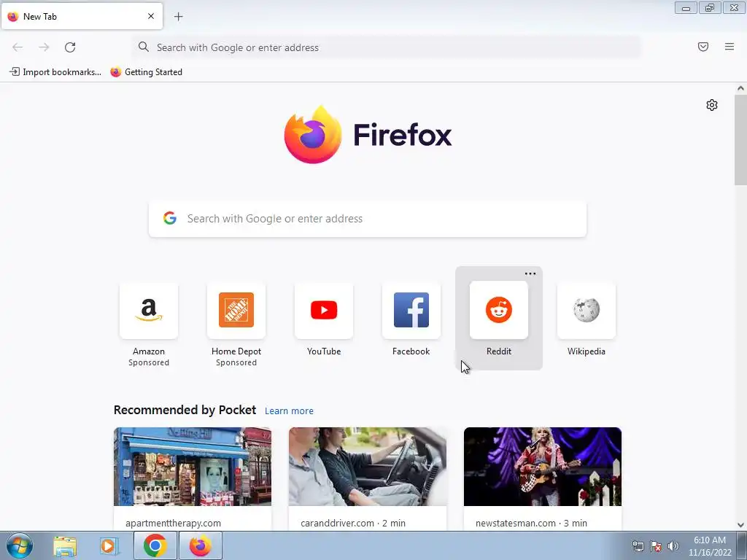Viewport: 747px width, 560px height.
Task: Click the Show desktop strip
Action: coord(742,545)
